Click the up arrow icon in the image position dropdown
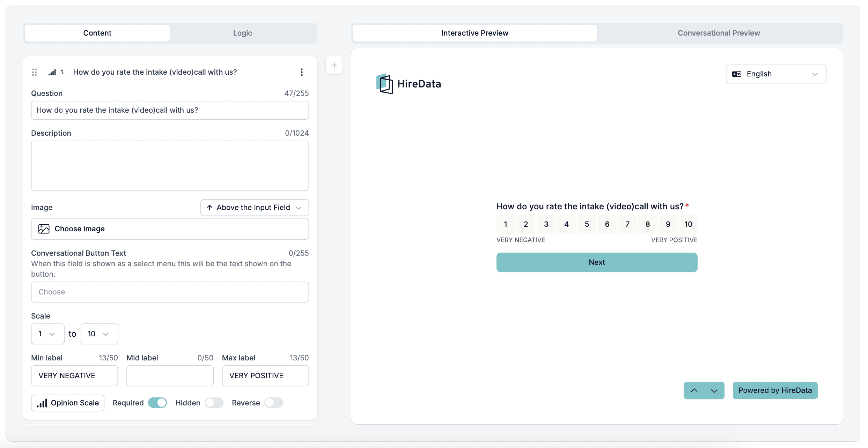Viewport: 868px width, 448px height. [209, 208]
